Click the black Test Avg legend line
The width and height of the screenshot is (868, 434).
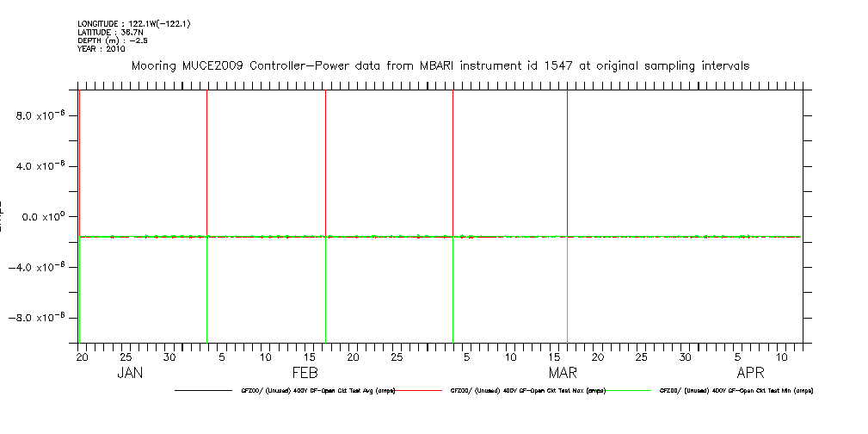tap(203, 391)
